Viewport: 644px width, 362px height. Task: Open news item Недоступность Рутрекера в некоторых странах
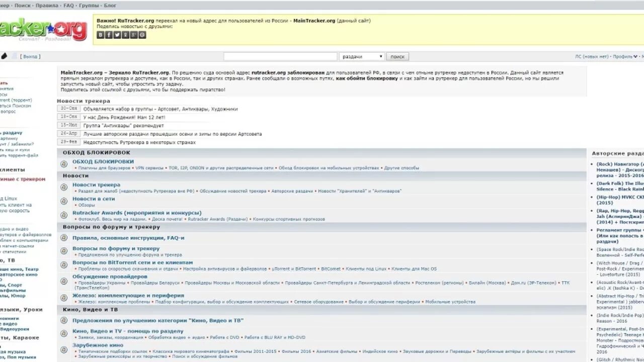(x=139, y=143)
